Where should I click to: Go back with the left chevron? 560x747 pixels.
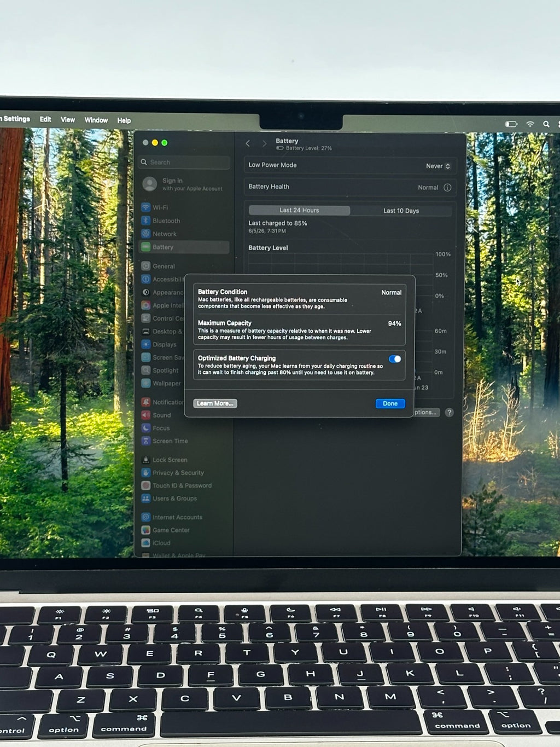[248, 143]
